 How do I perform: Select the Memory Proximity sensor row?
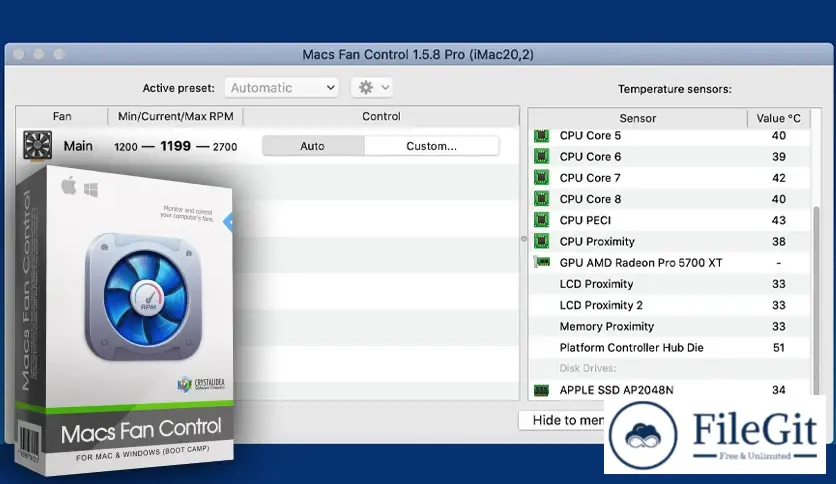[x=670, y=326]
